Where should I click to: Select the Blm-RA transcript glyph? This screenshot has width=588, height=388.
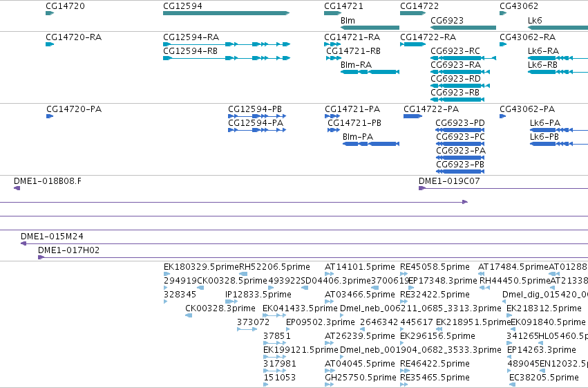[x=370, y=72]
